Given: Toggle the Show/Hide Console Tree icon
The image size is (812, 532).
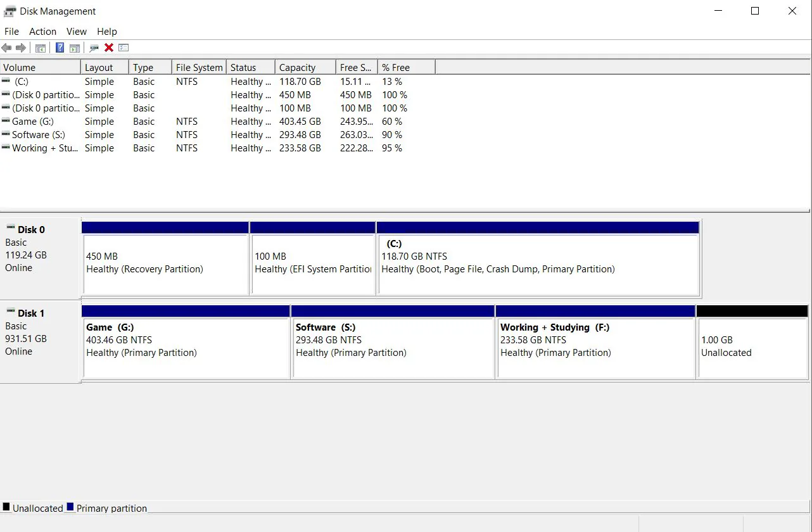Looking at the screenshot, I should pos(40,48).
